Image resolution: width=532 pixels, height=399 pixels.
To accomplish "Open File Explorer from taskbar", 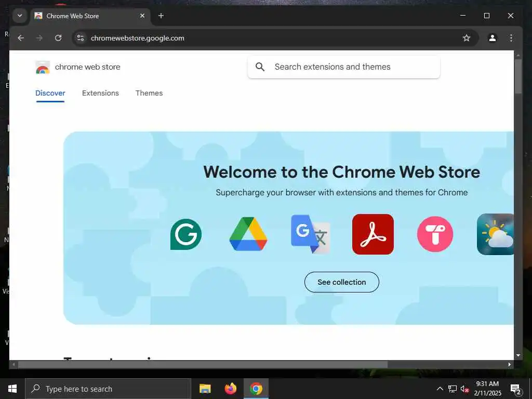I will coord(205,389).
